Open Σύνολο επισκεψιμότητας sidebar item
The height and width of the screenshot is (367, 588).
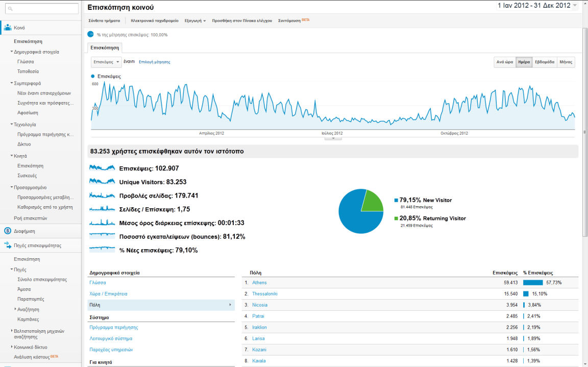pos(42,279)
